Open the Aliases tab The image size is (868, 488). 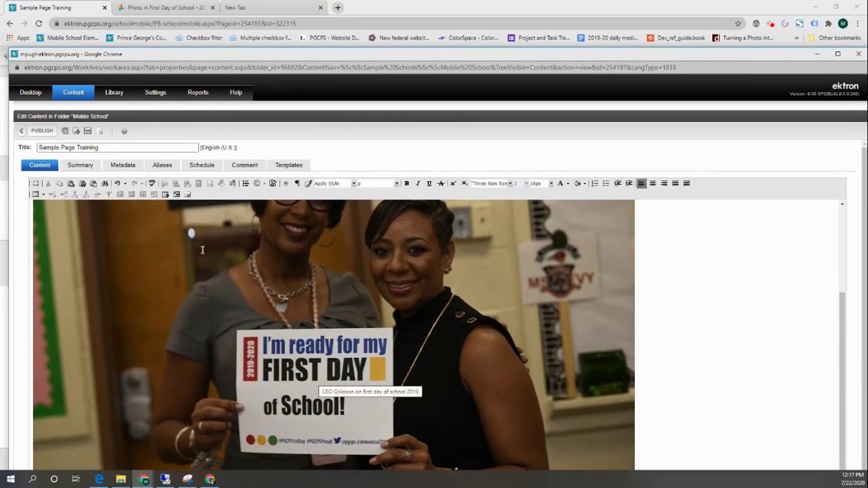pyautogui.click(x=162, y=165)
